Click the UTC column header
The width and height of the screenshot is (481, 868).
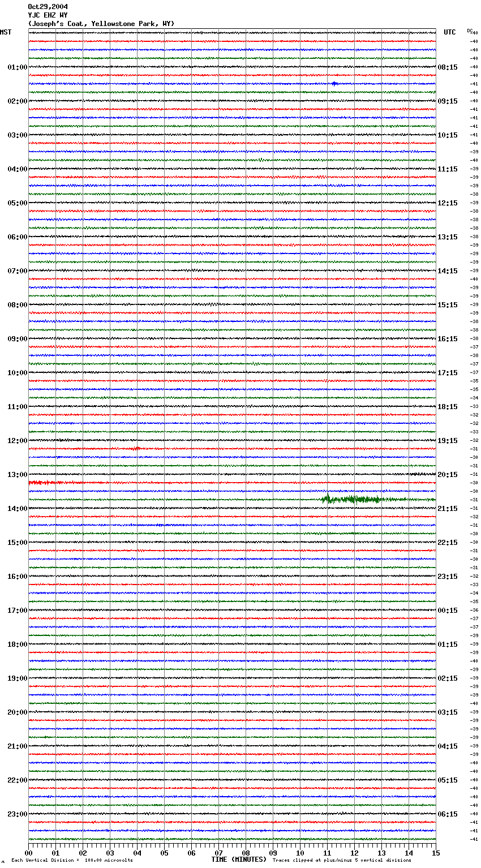(450, 32)
